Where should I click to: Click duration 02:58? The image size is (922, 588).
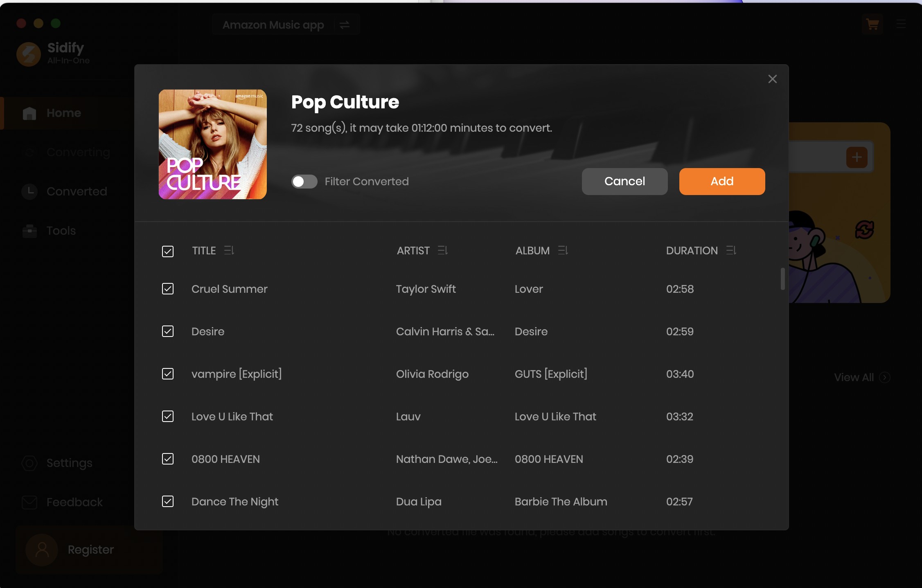coord(680,289)
